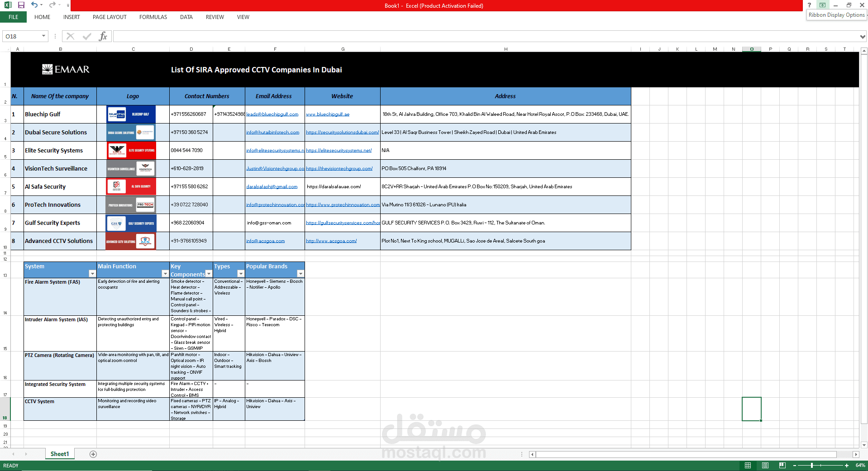Switch to the VIEW tab
The height and width of the screenshot is (471, 868).
click(243, 17)
